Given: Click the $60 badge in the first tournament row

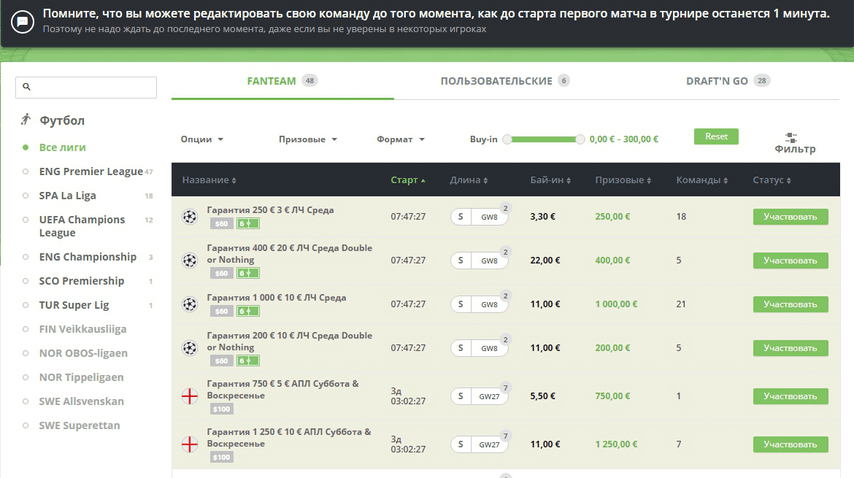Looking at the screenshot, I should [221, 224].
